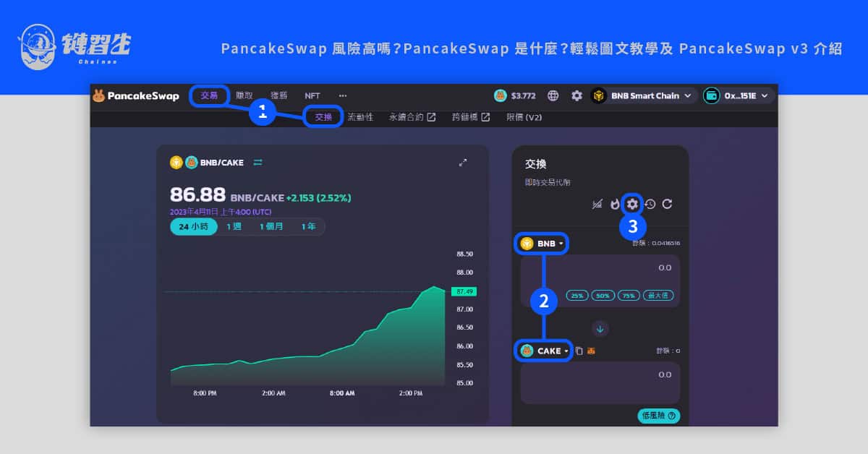Click the 87.49 current price label

coord(463,291)
